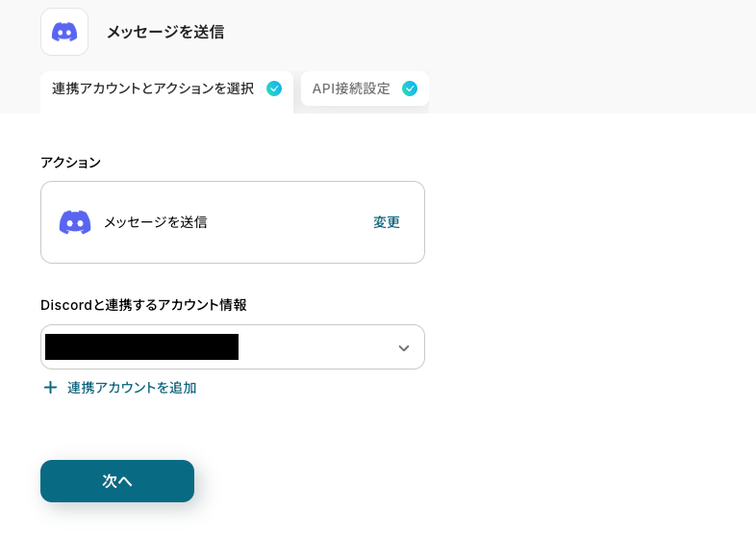
Task: Click the plus icon beside 連携アカウントを追加
Action: (50, 388)
